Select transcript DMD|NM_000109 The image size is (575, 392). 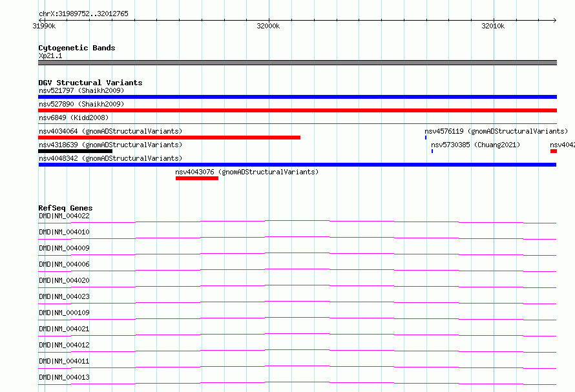[64, 313]
